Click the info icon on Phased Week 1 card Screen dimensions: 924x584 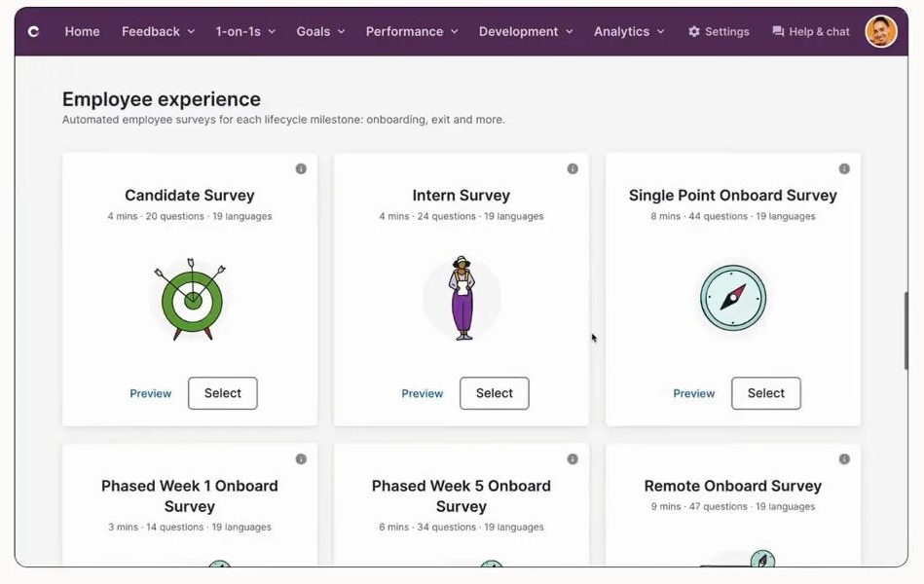[x=301, y=458]
